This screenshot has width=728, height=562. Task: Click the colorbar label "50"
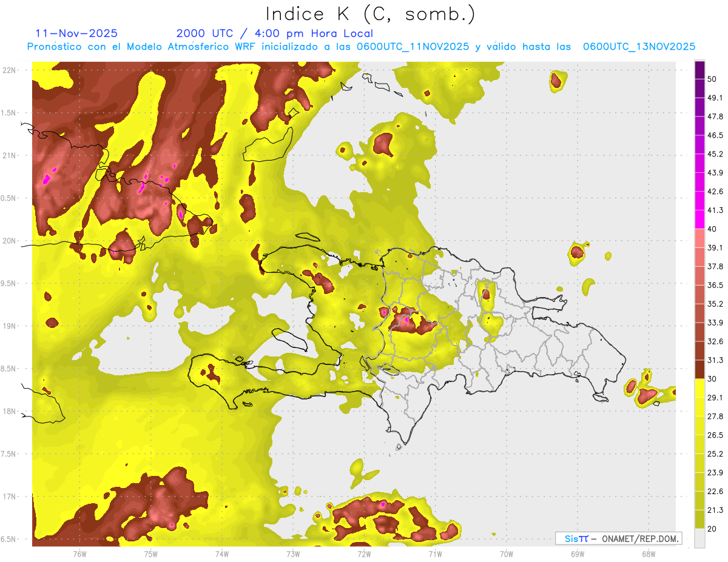pyautogui.click(x=712, y=79)
